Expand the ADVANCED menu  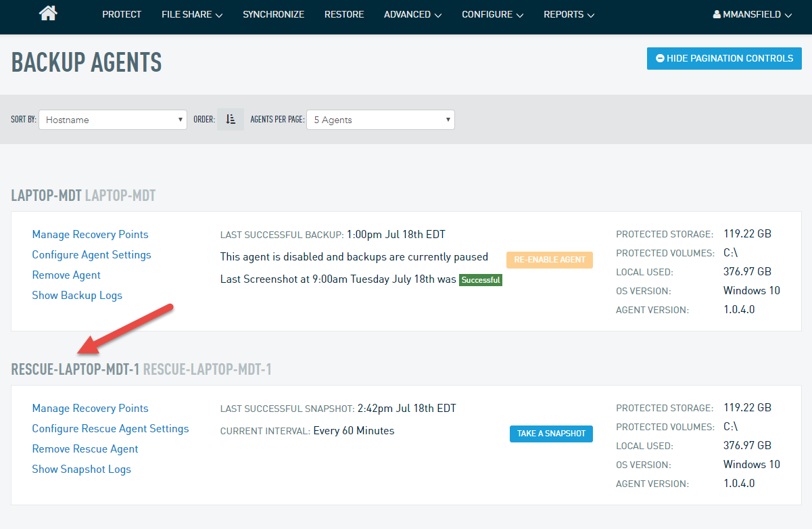[412, 14]
